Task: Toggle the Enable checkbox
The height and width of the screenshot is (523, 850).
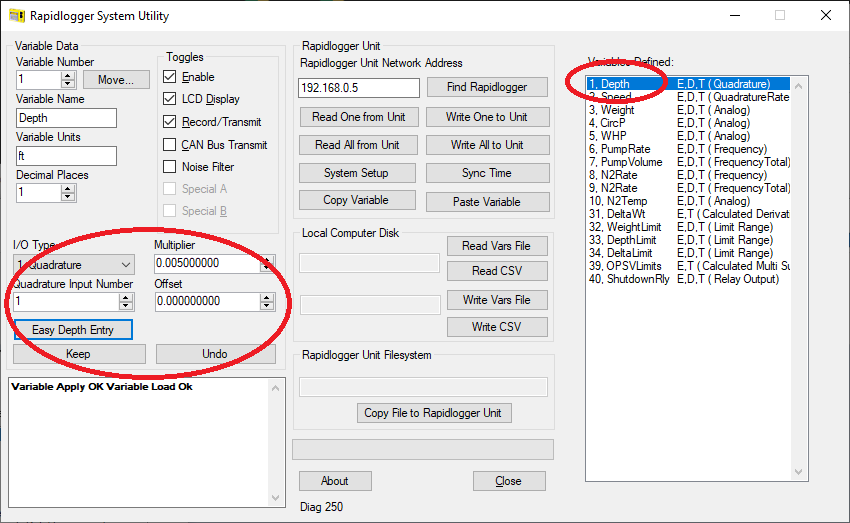Action: (170, 76)
